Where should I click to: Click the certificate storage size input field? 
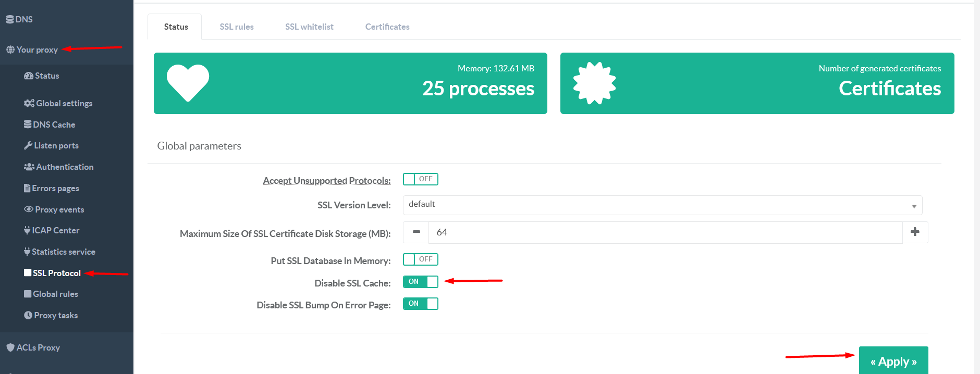(665, 232)
